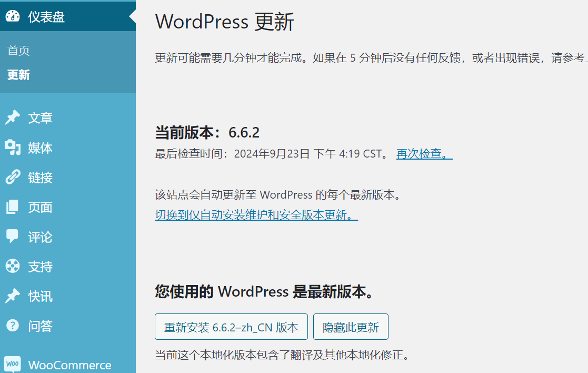Select the 文章 pushpin icon
Image resolution: width=588 pixels, height=373 pixels.
pyautogui.click(x=13, y=117)
